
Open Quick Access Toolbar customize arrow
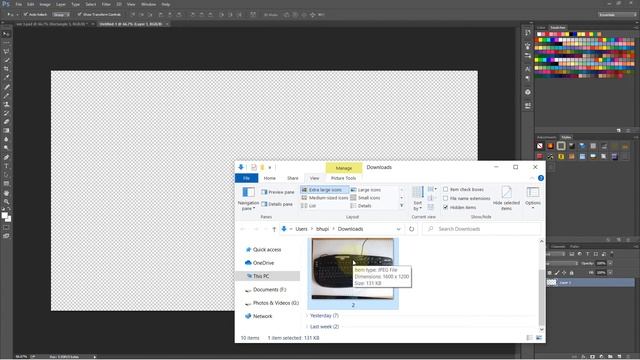270,167
